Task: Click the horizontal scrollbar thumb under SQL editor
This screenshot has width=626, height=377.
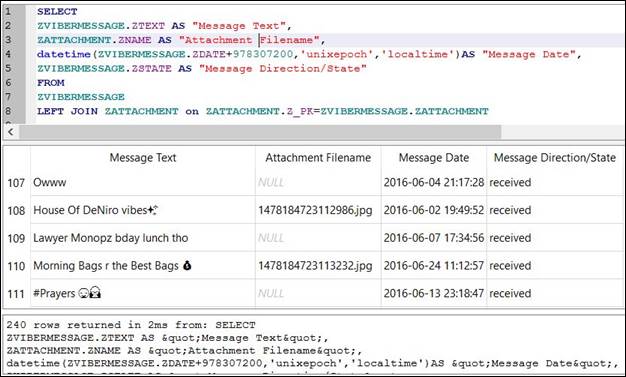Action: coord(260,132)
